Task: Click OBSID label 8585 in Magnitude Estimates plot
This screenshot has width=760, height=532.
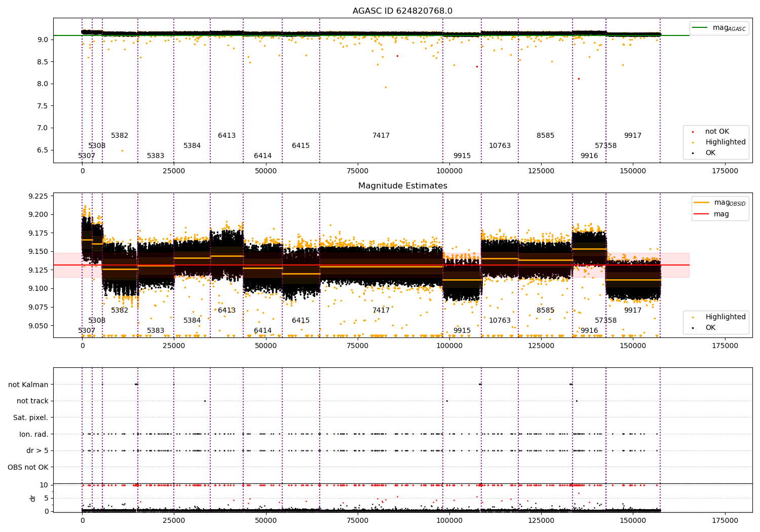Action: (546, 311)
